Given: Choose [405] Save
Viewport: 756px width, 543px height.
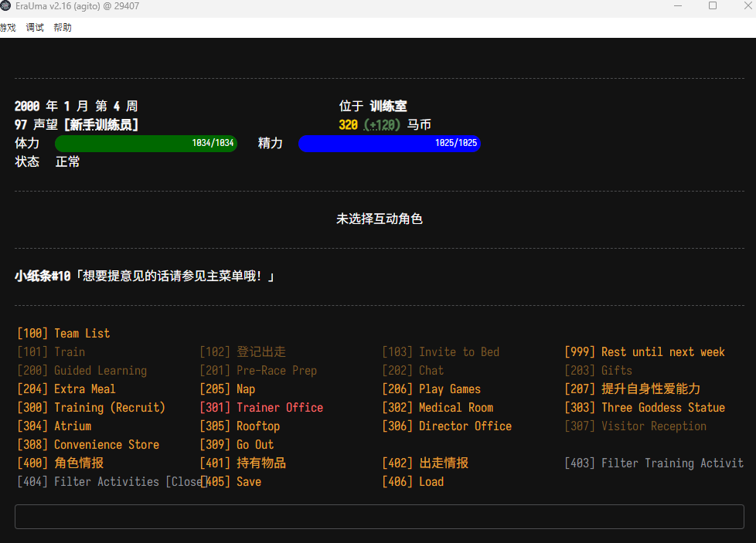Looking at the screenshot, I should coord(230,482).
